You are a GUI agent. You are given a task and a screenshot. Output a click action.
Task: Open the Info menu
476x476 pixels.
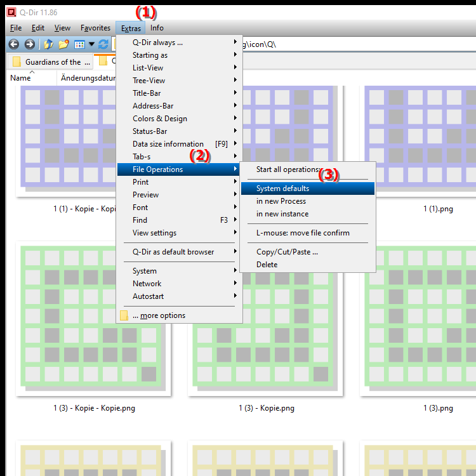(x=157, y=28)
